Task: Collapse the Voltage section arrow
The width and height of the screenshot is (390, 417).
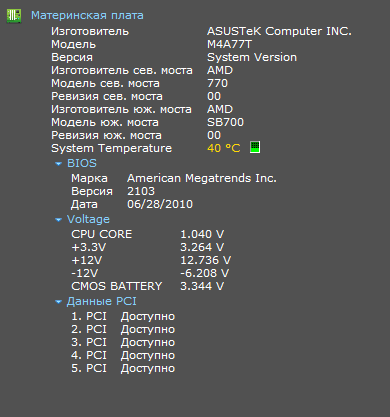Action: [x=58, y=220]
